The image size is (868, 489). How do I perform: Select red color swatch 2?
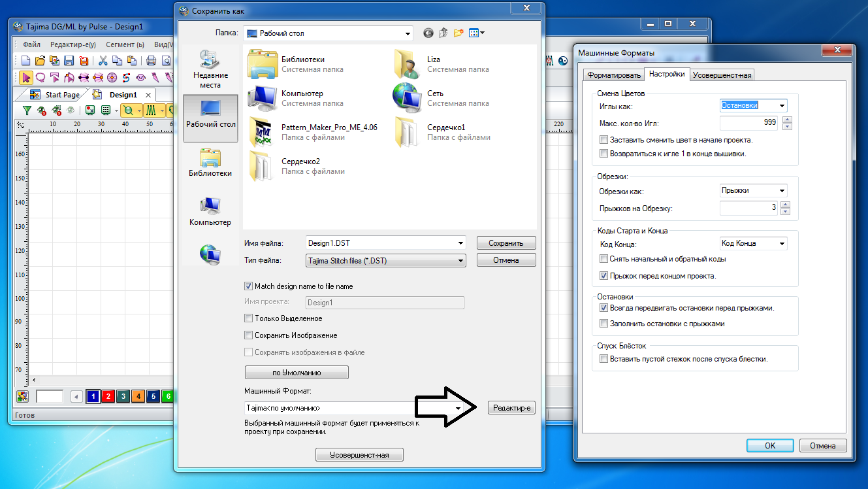point(108,396)
